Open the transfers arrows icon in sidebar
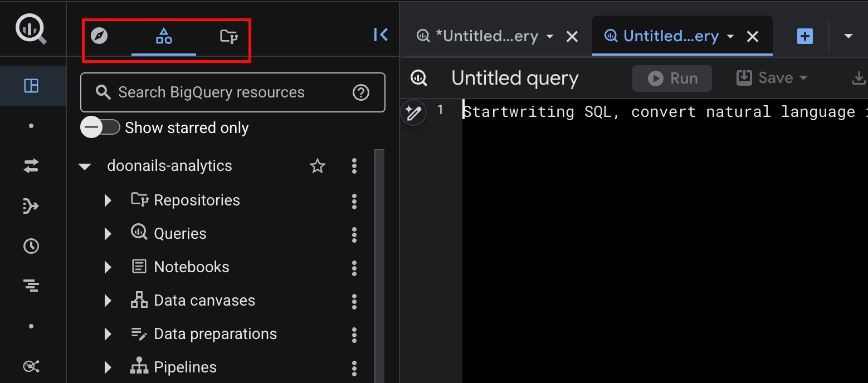Screen dimensions: 868x383 point(31,165)
